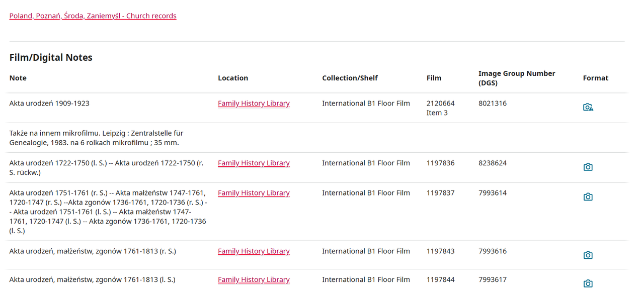Select image group number 8238624
The width and height of the screenshot is (644, 294).
[493, 163]
